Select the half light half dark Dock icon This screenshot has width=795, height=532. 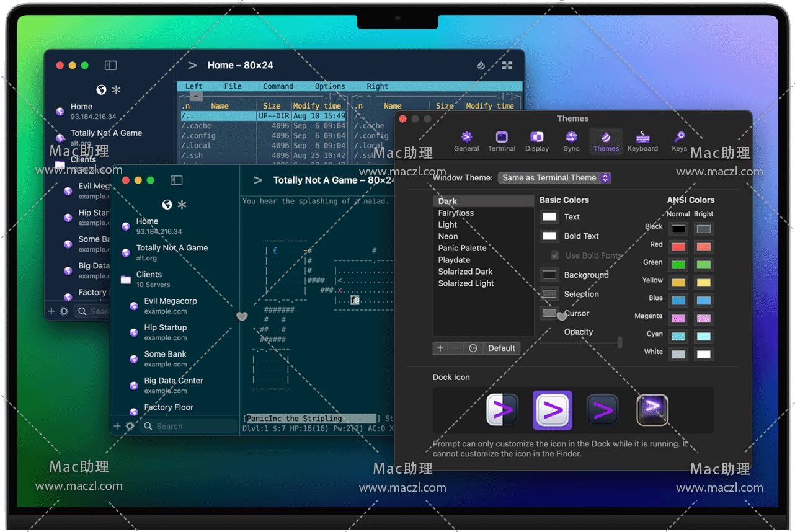pyautogui.click(x=502, y=410)
